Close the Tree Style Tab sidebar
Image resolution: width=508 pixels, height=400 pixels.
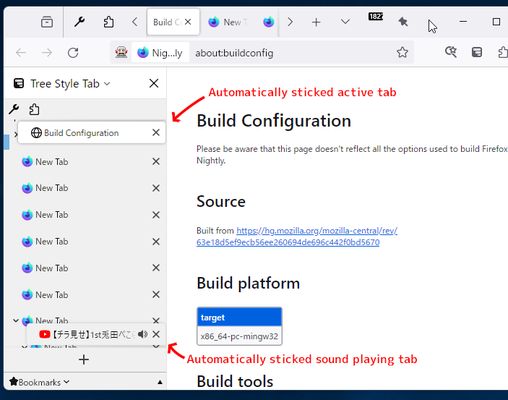(x=154, y=83)
